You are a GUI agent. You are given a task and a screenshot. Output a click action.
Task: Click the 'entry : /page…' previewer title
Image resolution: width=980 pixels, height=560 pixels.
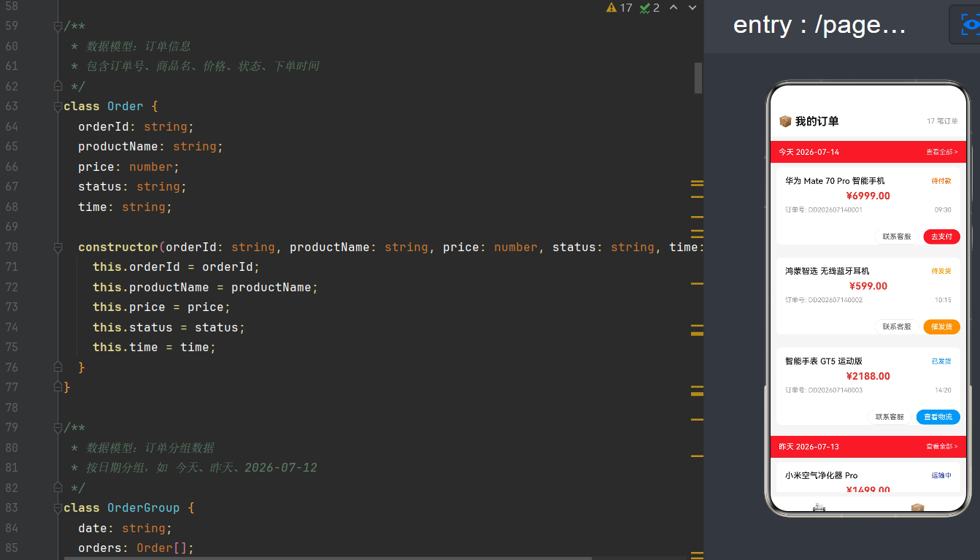click(819, 25)
